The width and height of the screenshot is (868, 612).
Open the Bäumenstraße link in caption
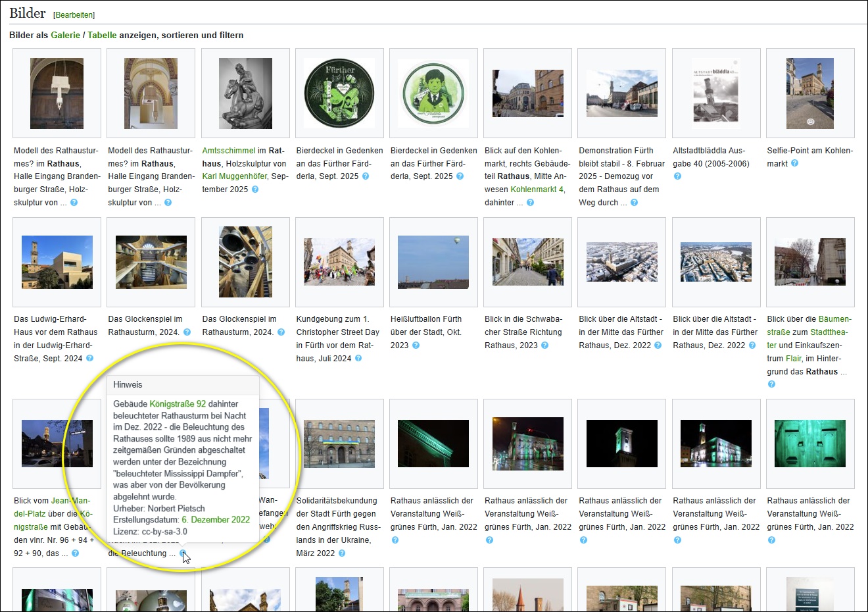[x=834, y=319]
